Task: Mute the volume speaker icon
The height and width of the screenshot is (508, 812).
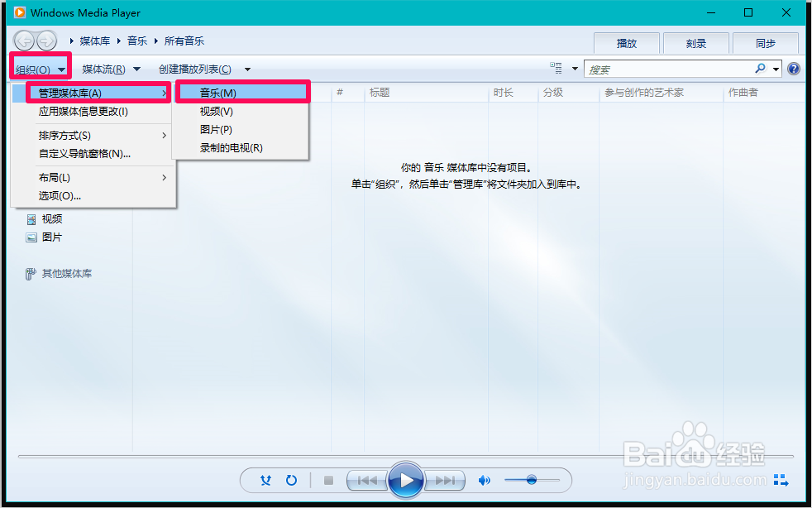Action: pos(485,481)
